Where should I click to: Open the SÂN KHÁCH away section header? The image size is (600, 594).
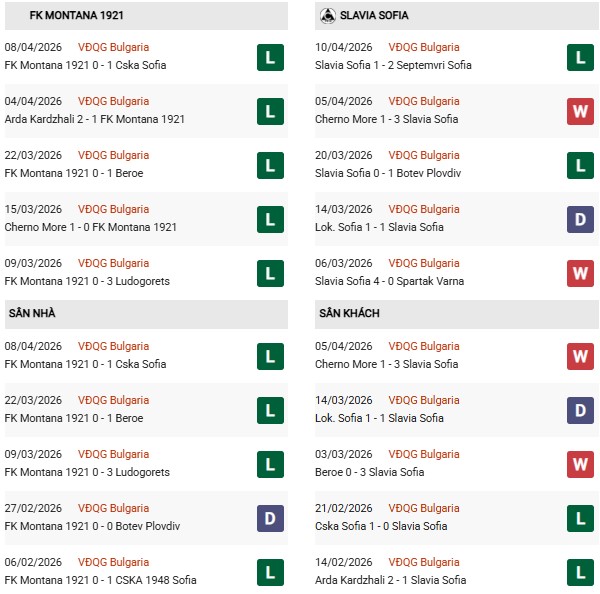pyautogui.click(x=349, y=314)
